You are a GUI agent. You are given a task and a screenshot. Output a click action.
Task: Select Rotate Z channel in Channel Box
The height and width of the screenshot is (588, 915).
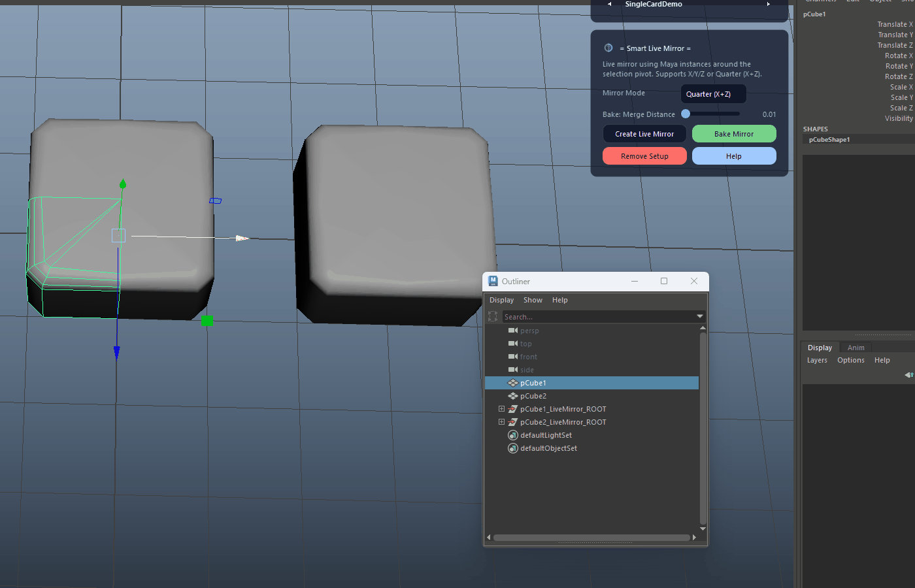point(899,76)
